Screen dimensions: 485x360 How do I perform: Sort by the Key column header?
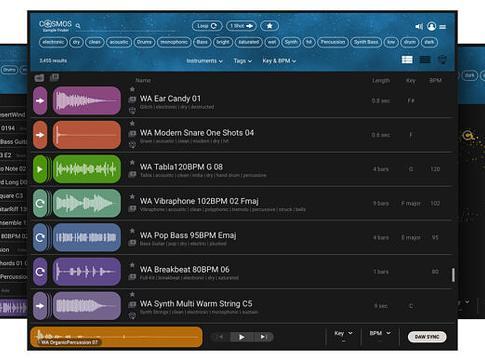tap(411, 80)
